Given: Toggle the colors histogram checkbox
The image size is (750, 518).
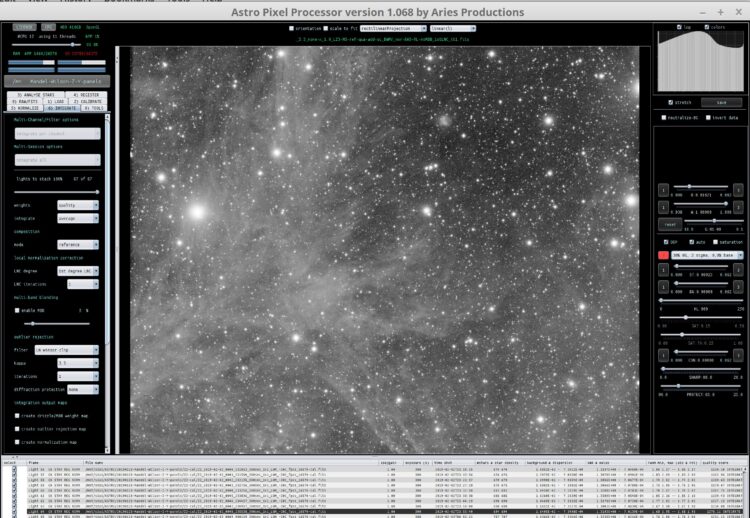Looking at the screenshot, I should click(706, 27).
